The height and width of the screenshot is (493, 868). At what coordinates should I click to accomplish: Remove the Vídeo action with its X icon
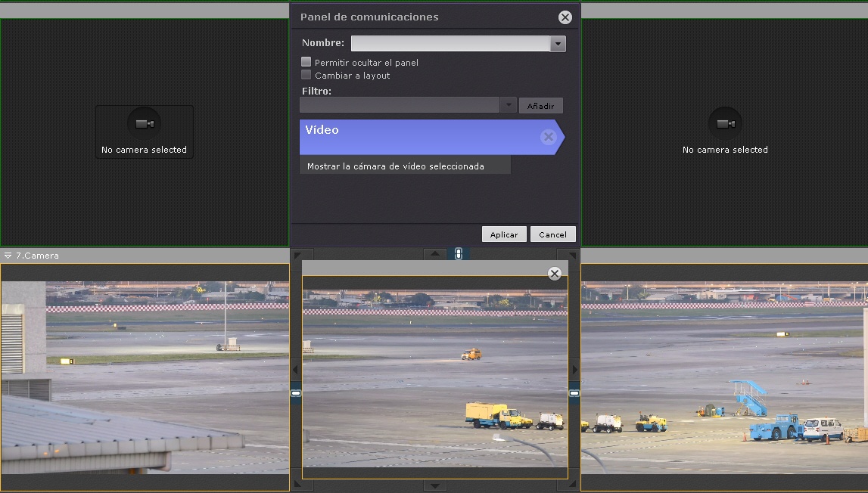pos(549,137)
